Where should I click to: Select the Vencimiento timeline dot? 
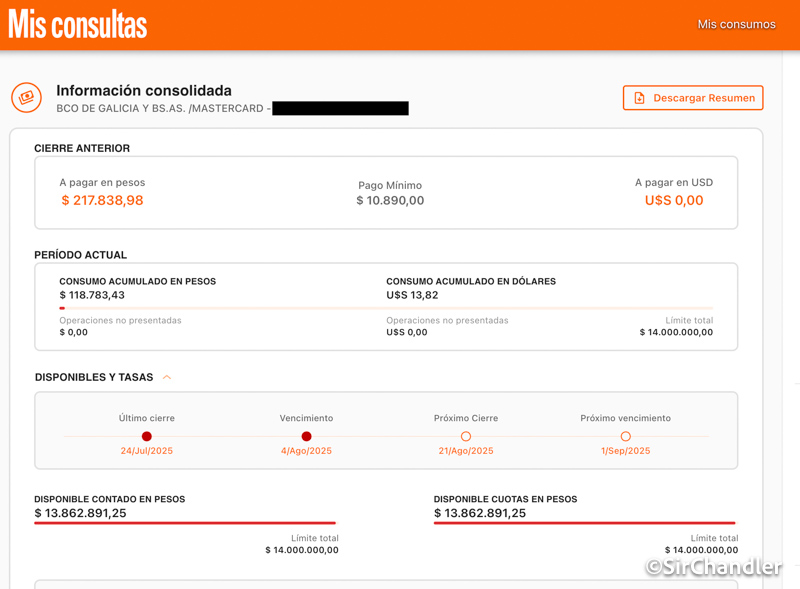[x=306, y=436]
